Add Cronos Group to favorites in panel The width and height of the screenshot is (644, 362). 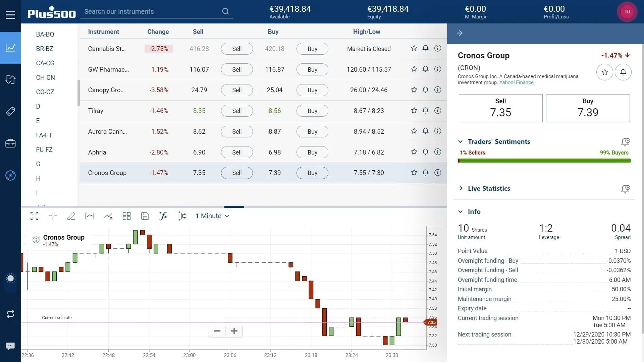point(604,72)
